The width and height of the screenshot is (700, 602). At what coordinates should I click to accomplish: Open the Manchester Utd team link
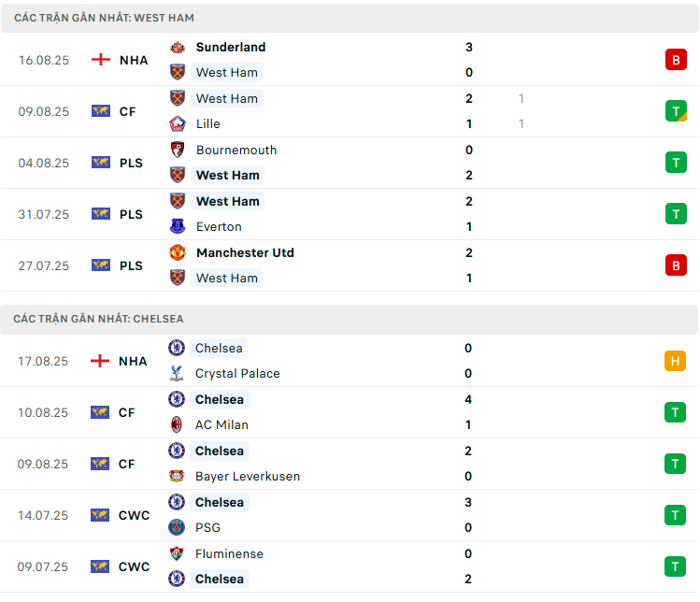245,252
